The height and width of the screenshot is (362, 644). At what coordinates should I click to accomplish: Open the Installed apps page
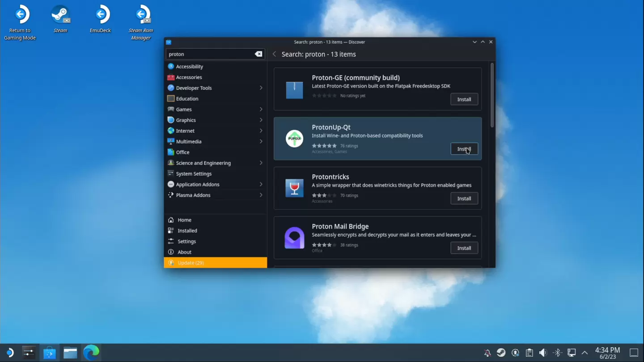215,231
